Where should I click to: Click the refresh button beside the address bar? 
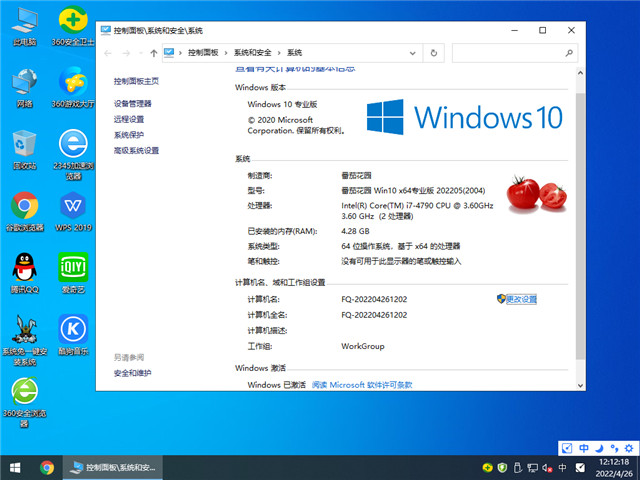tap(434, 52)
